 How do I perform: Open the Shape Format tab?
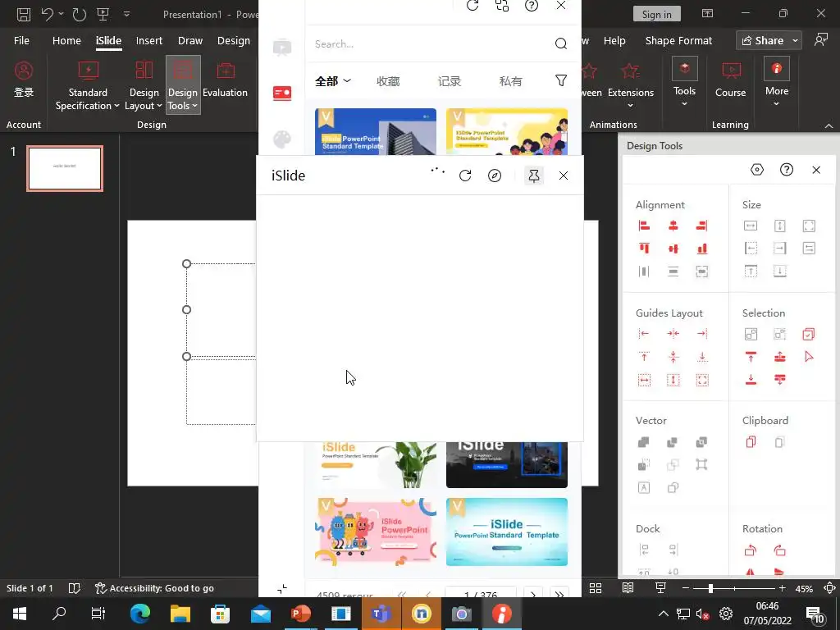678,41
